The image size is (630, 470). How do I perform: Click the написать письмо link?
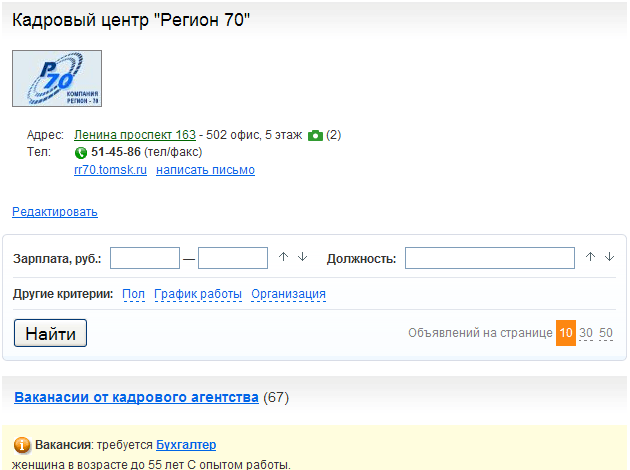point(205,170)
